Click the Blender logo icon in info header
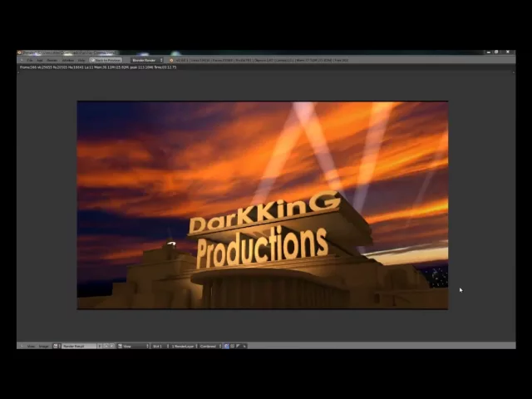This screenshot has height=399, width=532. 171,60
